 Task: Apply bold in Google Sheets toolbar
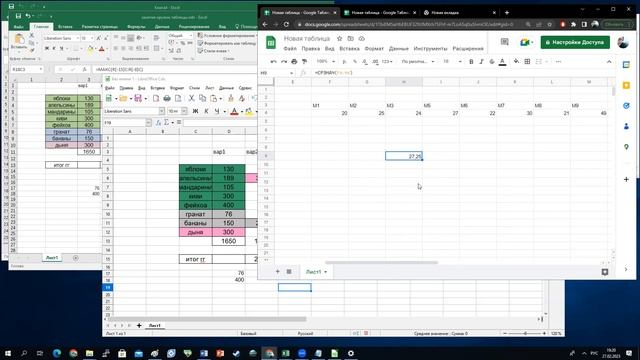pyautogui.click(x=471, y=62)
